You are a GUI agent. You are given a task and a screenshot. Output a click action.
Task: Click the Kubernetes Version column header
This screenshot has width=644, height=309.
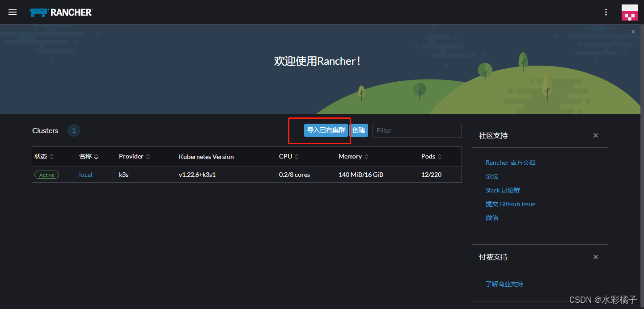click(x=206, y=157)
